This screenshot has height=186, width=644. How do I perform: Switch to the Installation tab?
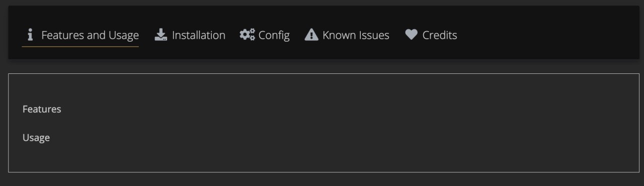(x=190, y=35)
